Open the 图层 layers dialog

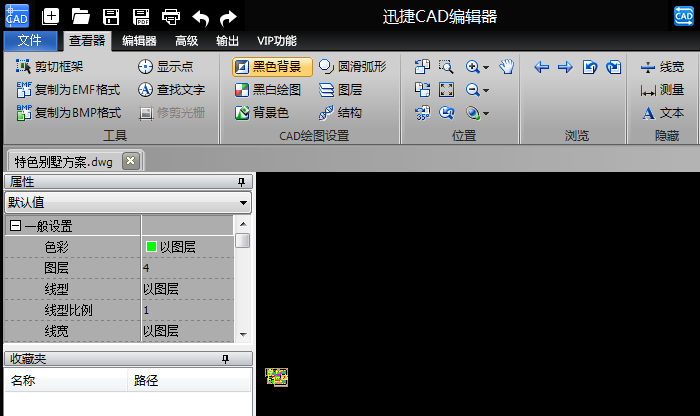(x=340, y=90)
